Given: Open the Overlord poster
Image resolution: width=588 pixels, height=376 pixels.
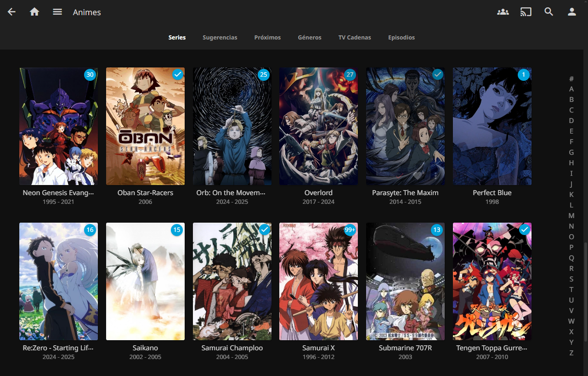Looking at the screenshot, I should point(318,126).
